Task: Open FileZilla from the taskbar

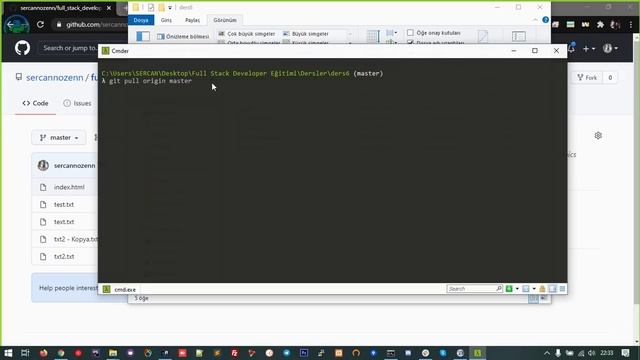Action: click(x=234, y=353)
